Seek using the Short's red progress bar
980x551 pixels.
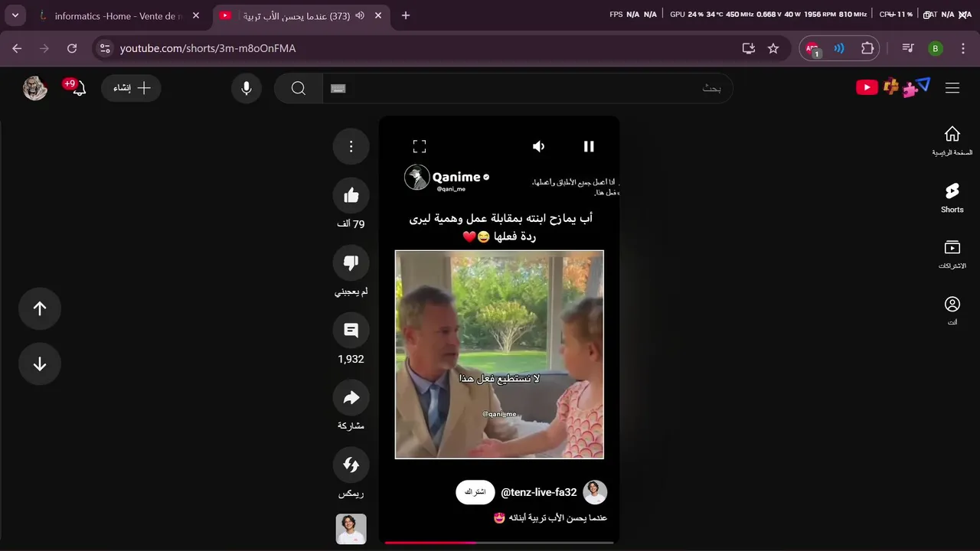[499, 543]
